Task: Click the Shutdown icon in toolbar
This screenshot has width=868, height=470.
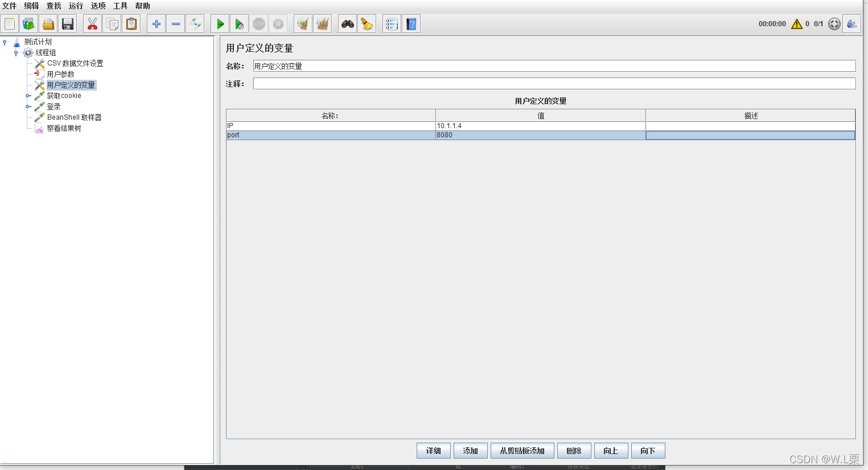Action: (278, 24)
